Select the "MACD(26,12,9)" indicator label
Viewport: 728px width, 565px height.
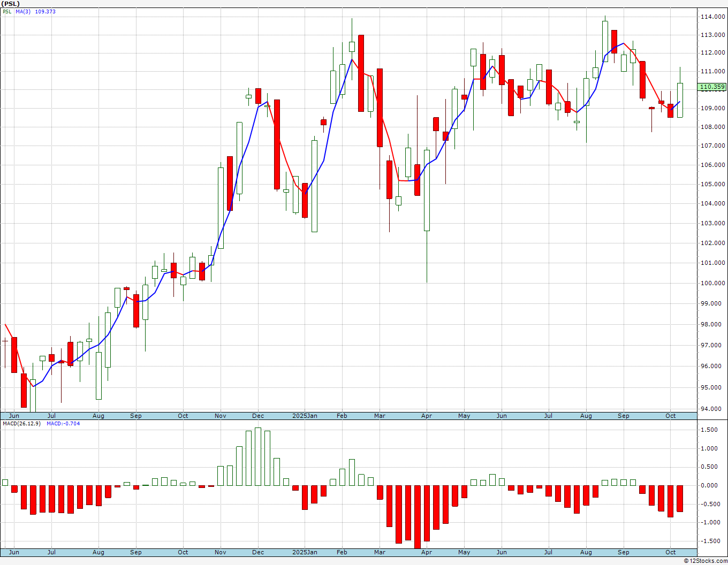coord(21,424)
